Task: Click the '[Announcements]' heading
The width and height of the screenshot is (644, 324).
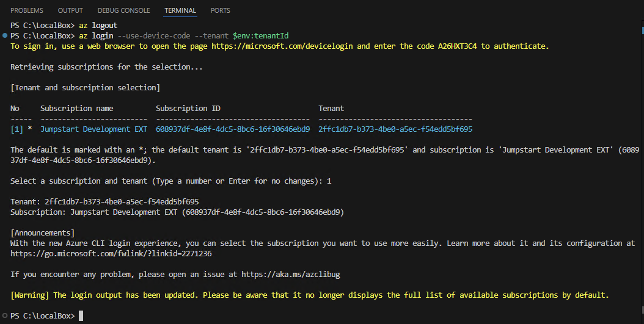Action: click(x=43, y=232)
